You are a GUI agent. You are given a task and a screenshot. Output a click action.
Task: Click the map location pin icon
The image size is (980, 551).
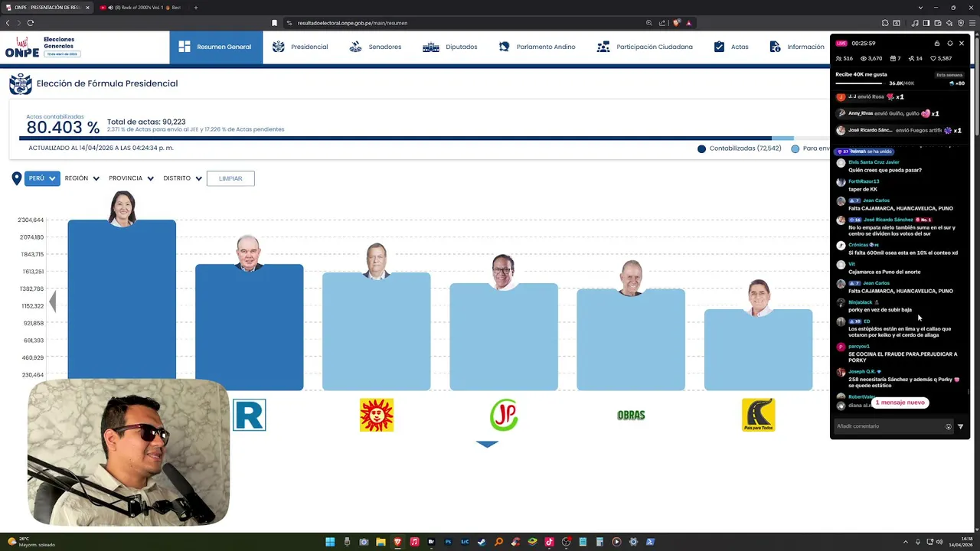pyautogui.click(x=17, y=178)
